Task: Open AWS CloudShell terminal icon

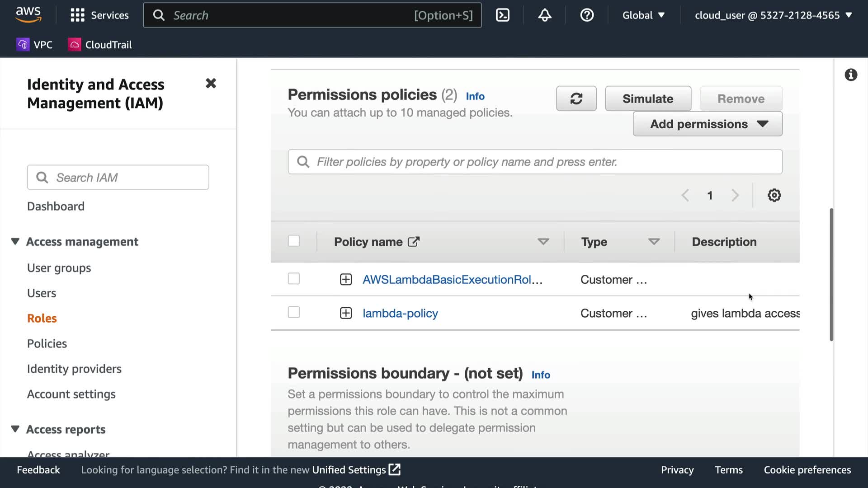Action: tap(503, 15)
